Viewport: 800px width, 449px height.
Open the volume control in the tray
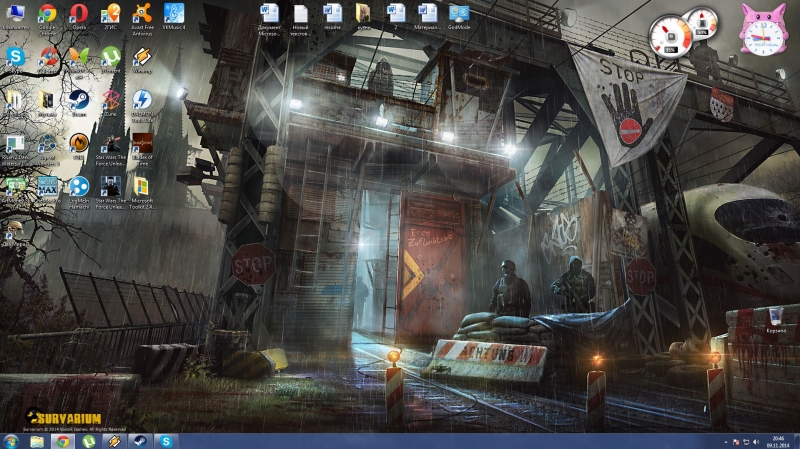point(756,442)
